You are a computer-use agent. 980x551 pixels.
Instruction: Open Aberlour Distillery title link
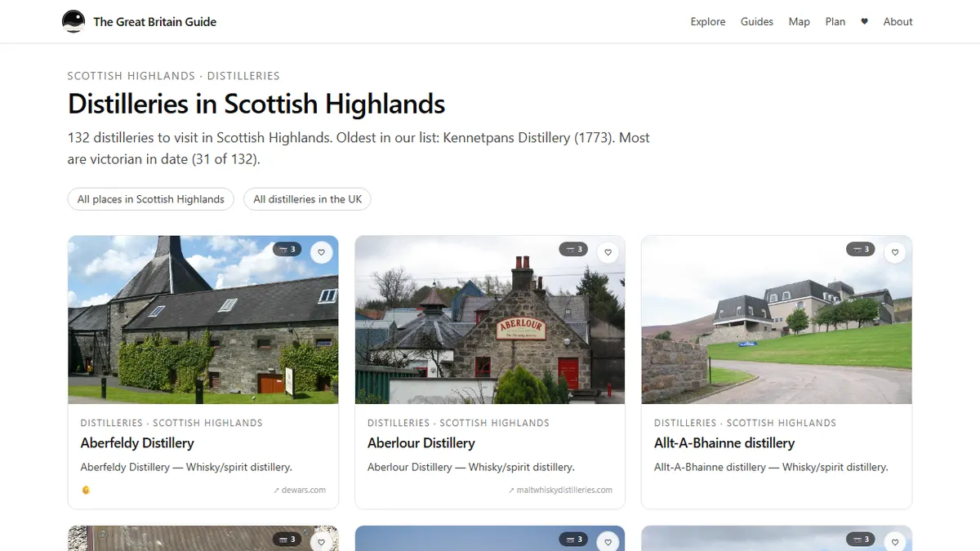click(421, 443)
